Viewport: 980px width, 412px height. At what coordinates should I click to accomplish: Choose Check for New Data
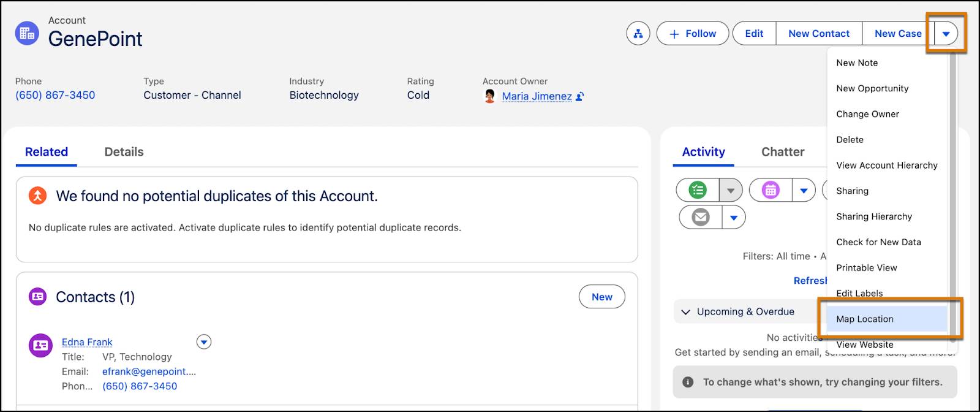tap(887, 242)
